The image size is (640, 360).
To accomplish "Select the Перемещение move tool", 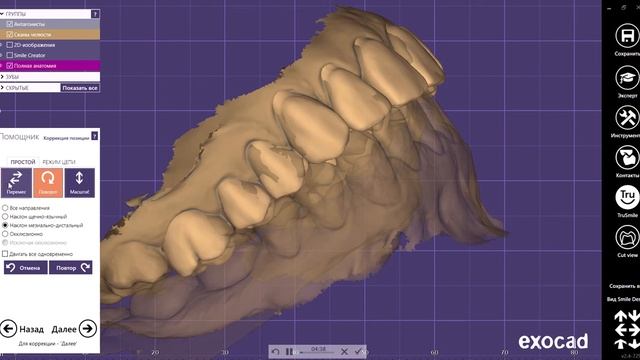I will 16,182.
